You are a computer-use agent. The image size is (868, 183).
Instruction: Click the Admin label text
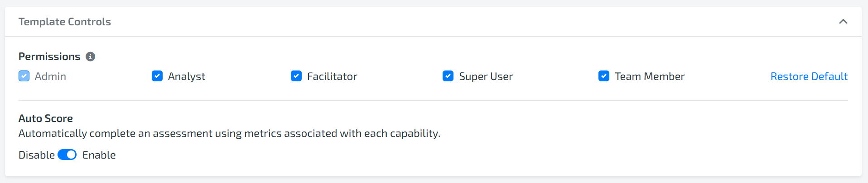(50, 76)
